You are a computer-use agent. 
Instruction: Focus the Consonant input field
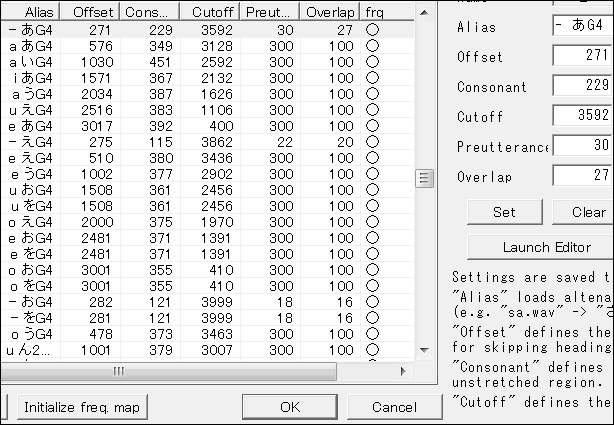[583, 85]
